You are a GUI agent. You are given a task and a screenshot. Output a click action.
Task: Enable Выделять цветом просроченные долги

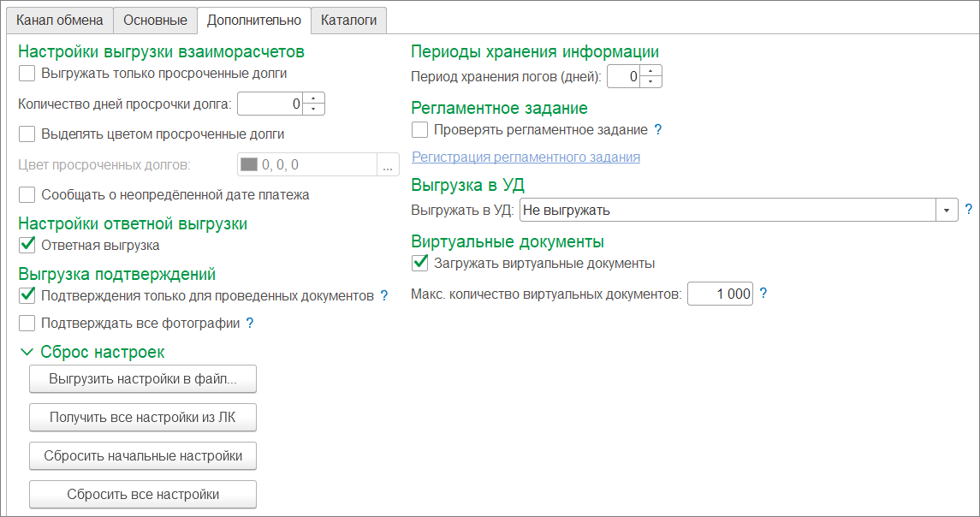(x=27, y=134)
